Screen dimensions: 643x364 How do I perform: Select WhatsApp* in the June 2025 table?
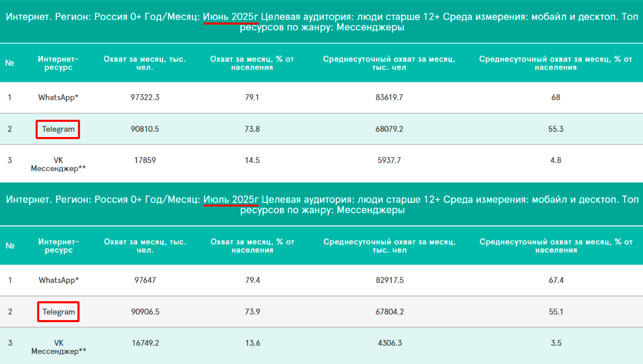(x=59, y=97)
